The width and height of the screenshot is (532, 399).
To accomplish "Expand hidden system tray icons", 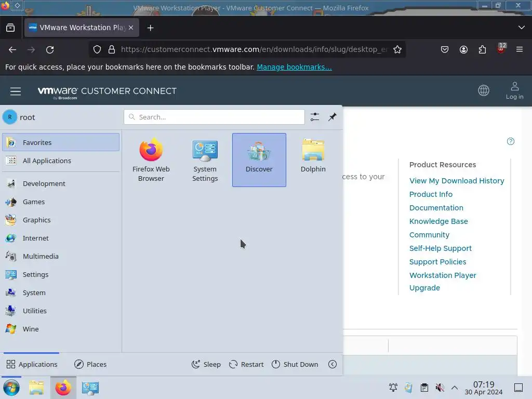I will tap(455, 388).
